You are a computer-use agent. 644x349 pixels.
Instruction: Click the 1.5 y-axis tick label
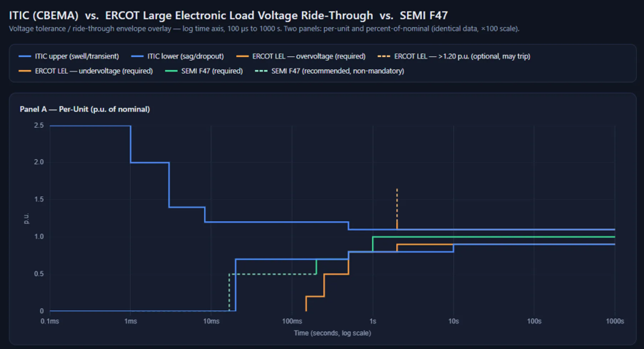[39, 199]
